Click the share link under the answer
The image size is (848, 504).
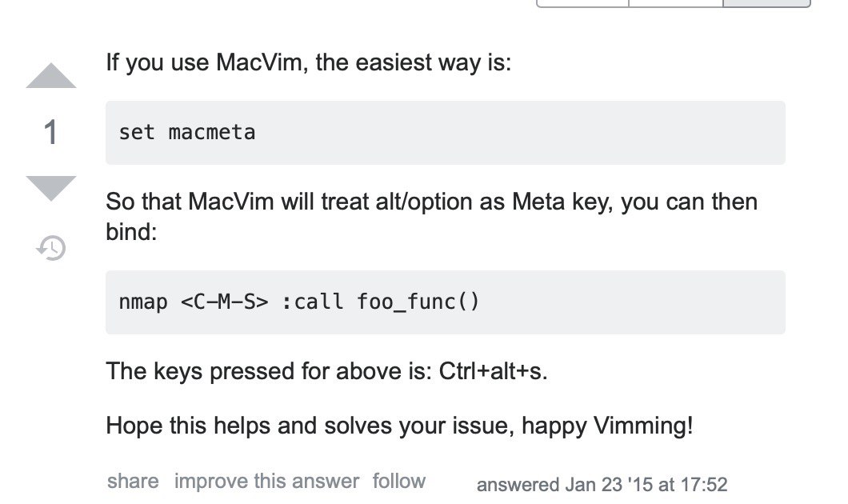pos(133,481)
